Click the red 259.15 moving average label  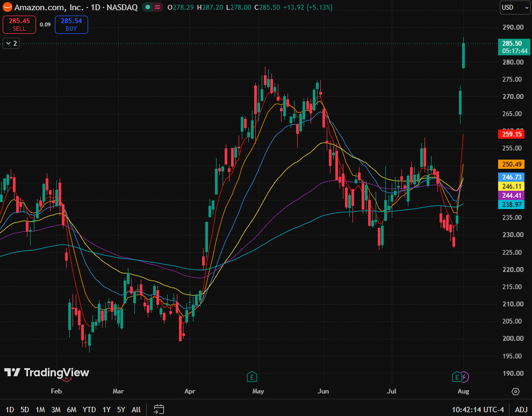click(511, 134)
